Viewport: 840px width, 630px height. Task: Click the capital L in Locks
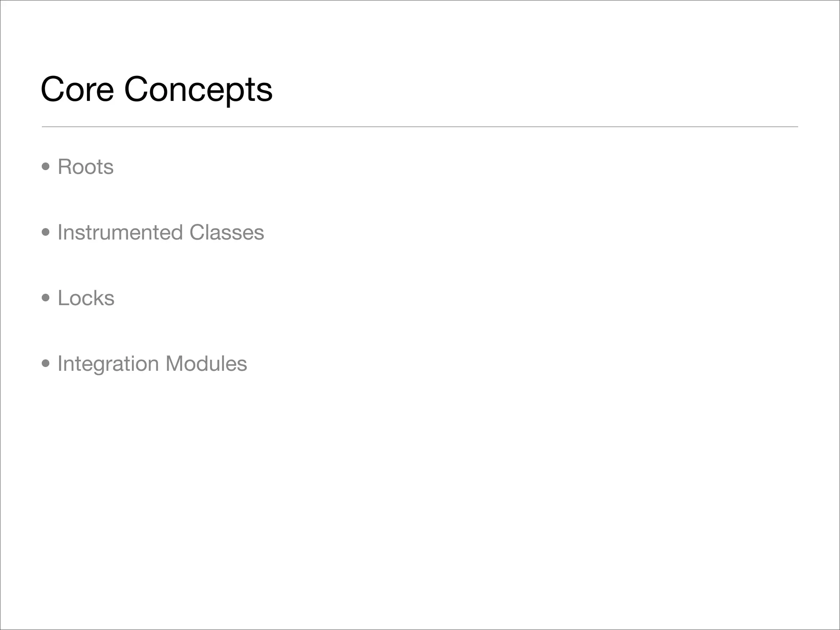click(x=63, y=298)
